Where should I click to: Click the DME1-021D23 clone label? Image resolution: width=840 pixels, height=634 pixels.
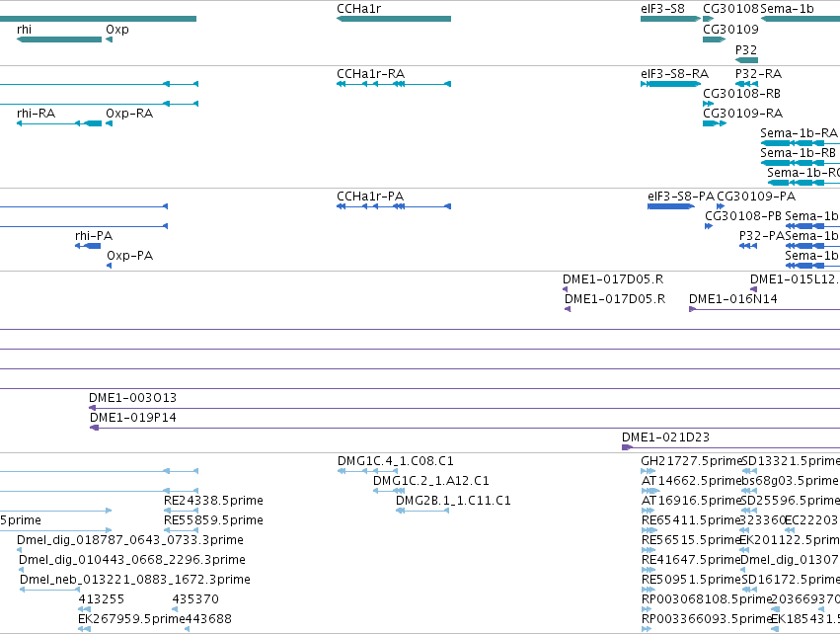[x=665, y=437]
